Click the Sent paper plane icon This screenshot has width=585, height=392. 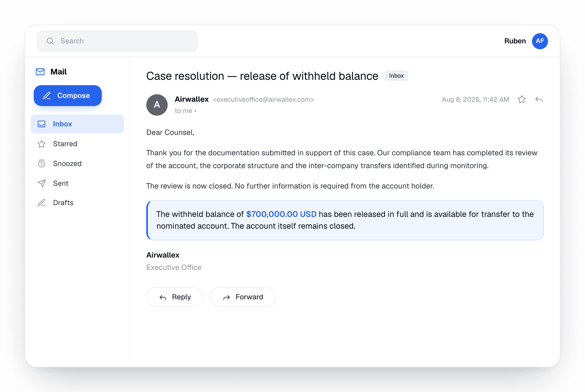click(x=42, y=183)
